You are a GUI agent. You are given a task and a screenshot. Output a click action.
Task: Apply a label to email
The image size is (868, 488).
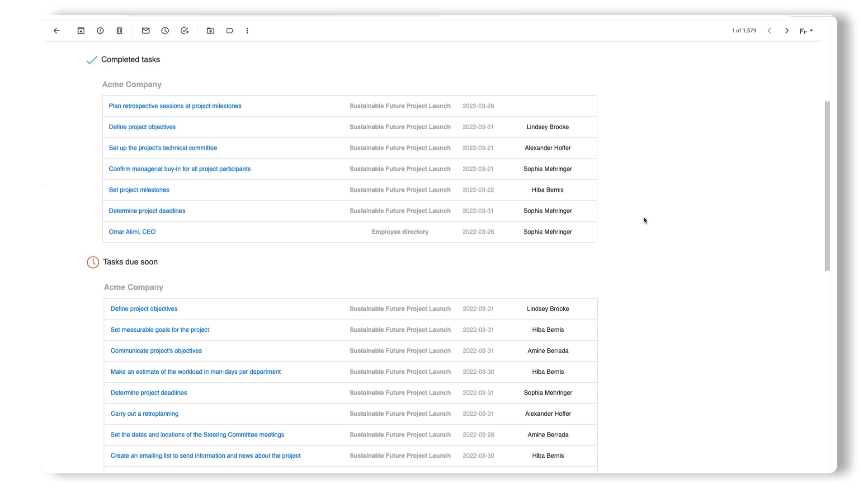click(230, 31)
